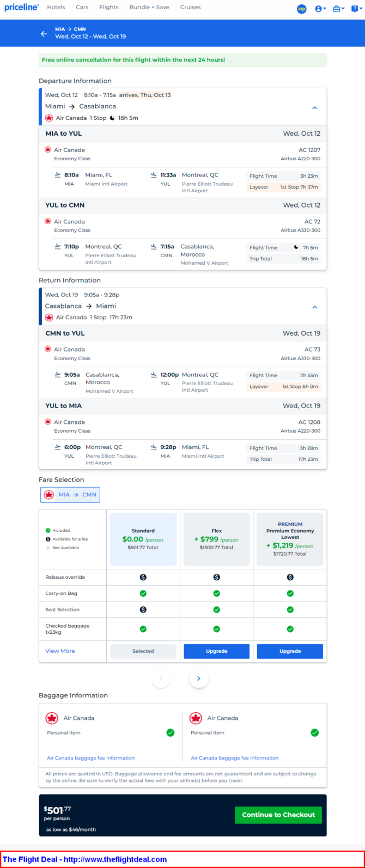The image size is (365, 868).
Task: Open the Bundle + Save menu item
Action: (x=149, y=8)
